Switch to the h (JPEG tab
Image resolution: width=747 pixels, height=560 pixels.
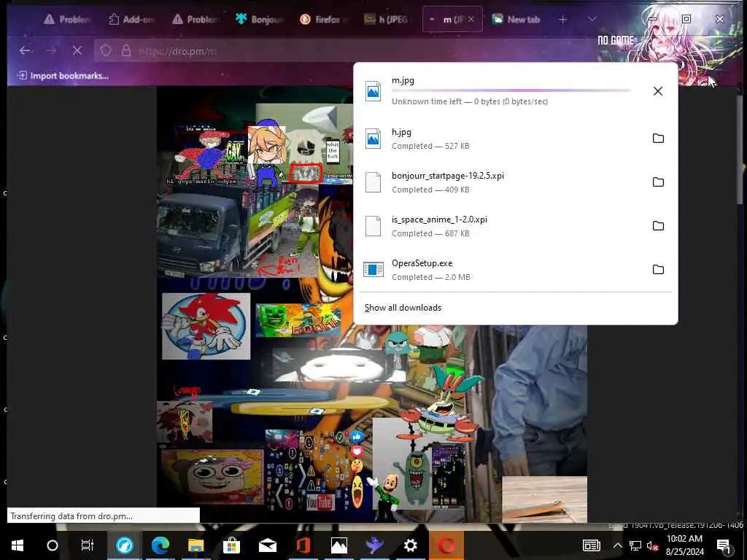coord(387,20)
